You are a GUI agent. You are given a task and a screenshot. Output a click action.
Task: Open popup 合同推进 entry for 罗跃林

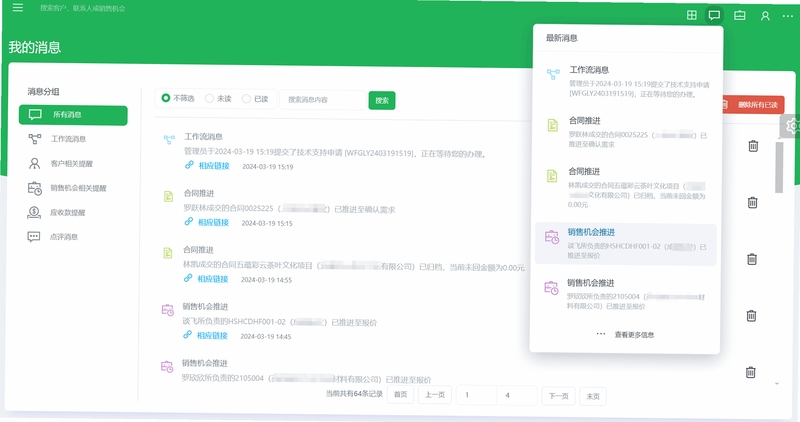coord(627,132)
